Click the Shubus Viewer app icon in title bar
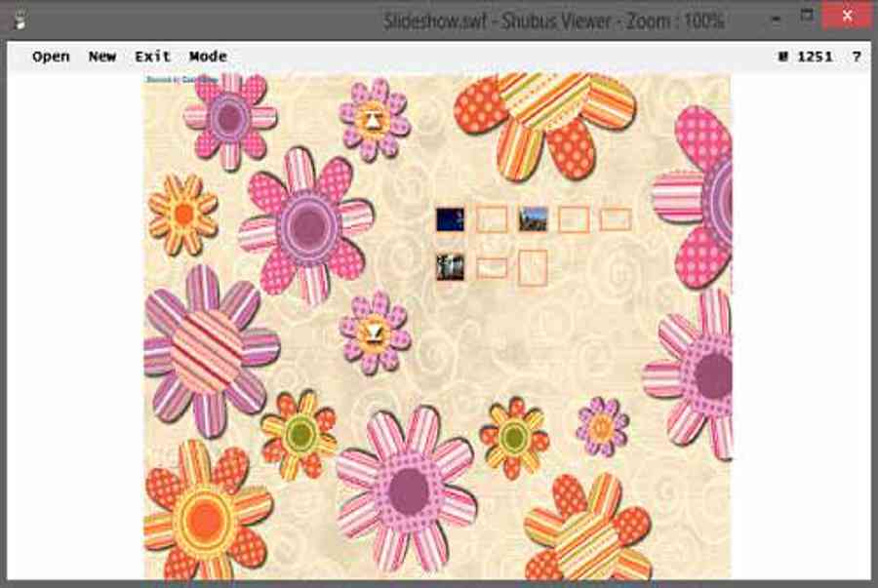 click(20, 19)
